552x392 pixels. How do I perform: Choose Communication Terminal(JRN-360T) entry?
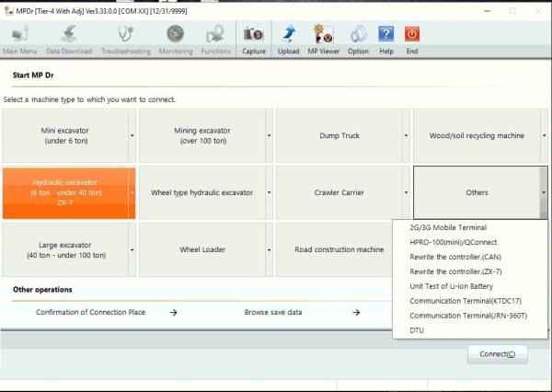(470, 316)
